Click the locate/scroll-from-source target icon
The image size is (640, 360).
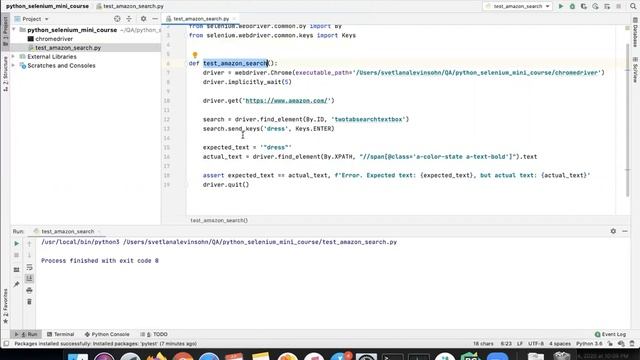[117, 19]
